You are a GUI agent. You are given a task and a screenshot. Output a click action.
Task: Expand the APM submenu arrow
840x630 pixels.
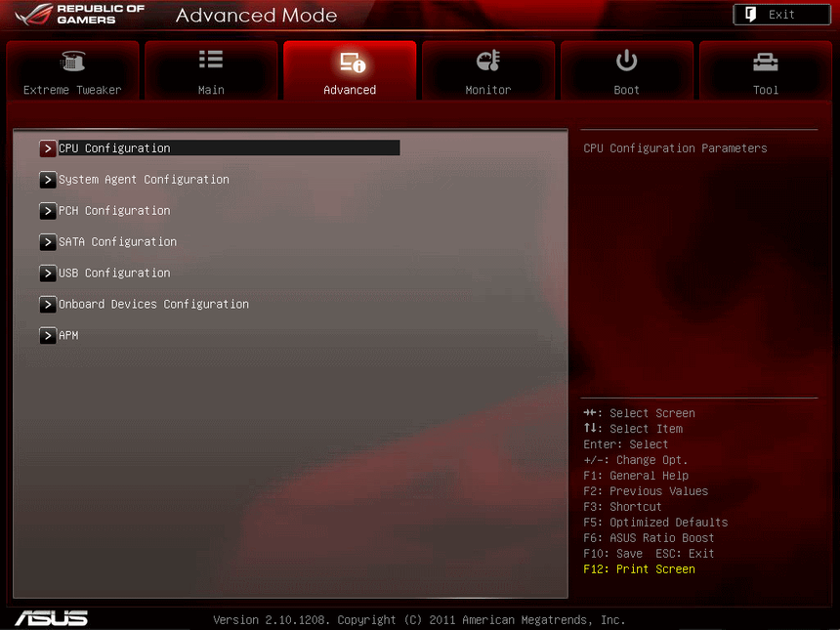click(47, 335)
